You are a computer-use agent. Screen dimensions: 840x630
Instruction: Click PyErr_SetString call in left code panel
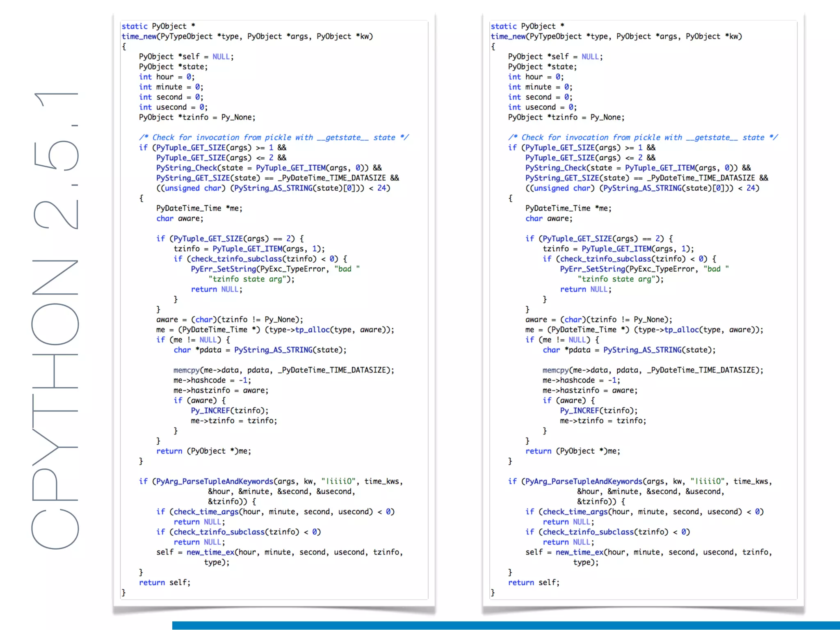click(224, 269)
